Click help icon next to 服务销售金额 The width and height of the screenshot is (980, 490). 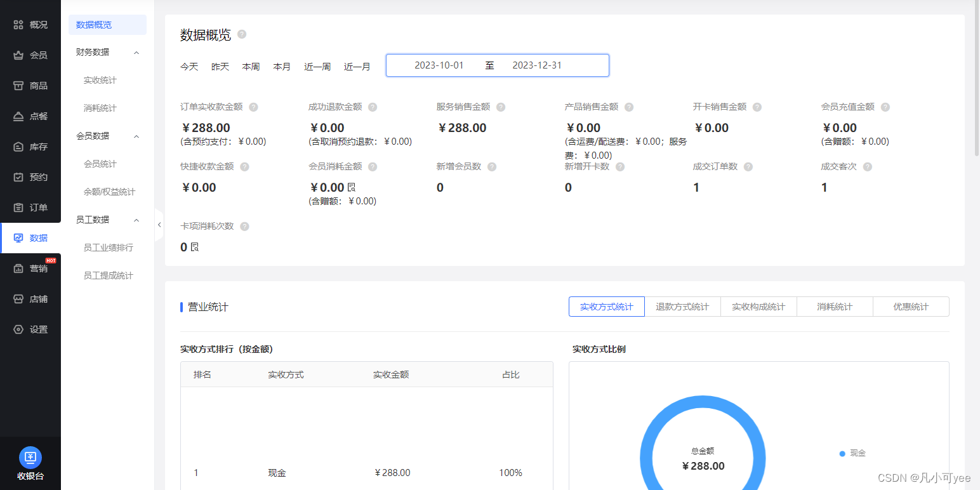click(x=501, y=107)
